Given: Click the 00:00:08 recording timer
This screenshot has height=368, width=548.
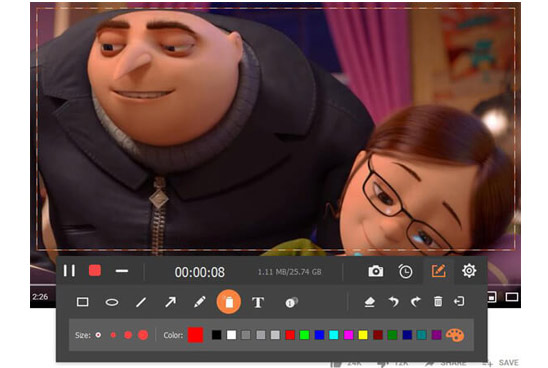Looking at the screenshot, I should coord(200,272).
